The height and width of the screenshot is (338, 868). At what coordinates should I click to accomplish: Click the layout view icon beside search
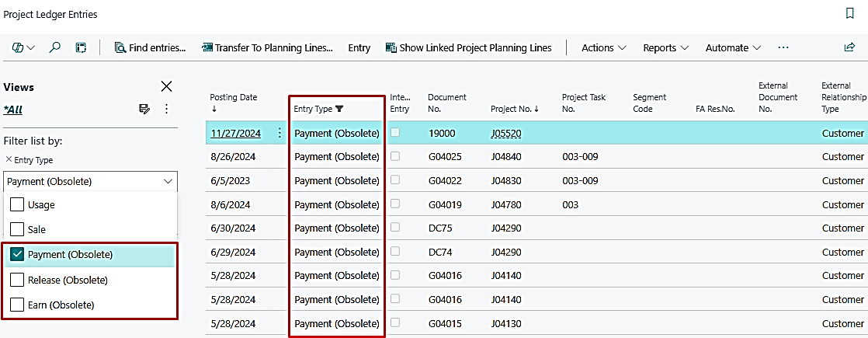[x=81, y=47]
